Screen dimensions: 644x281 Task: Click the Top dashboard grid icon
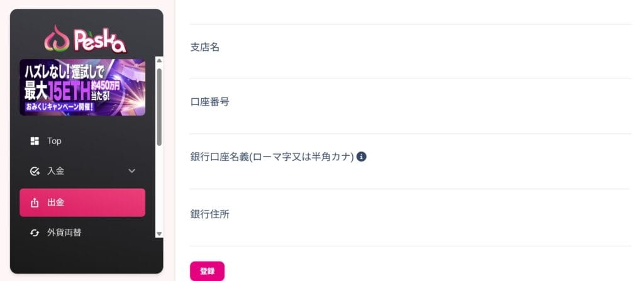[x=35, y=141]
